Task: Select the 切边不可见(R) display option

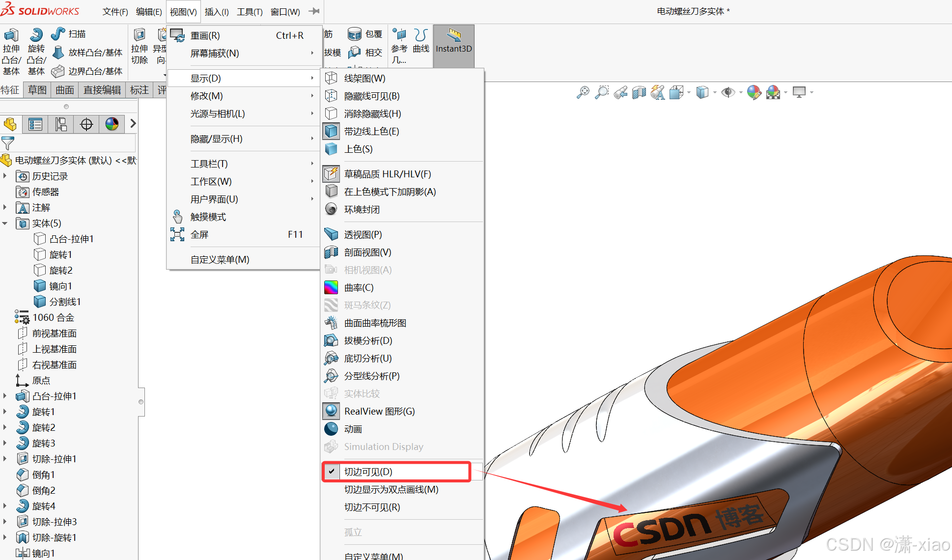Action: click(372, 507)
